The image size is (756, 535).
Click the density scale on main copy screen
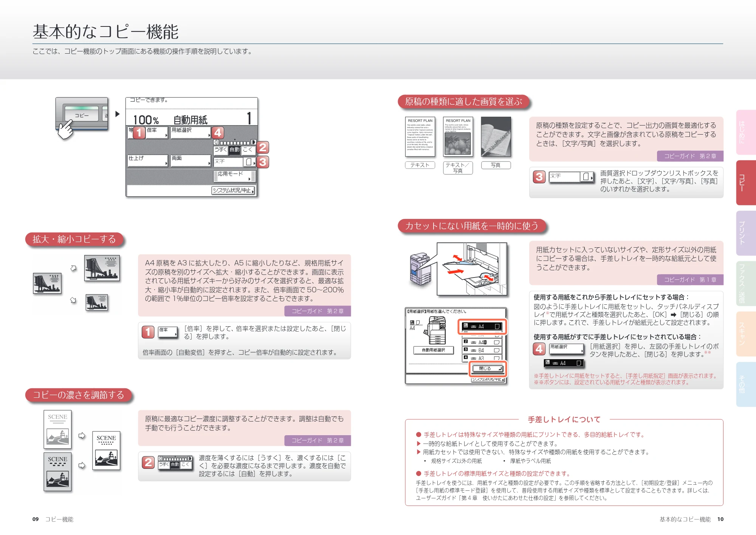pos(235,143)
